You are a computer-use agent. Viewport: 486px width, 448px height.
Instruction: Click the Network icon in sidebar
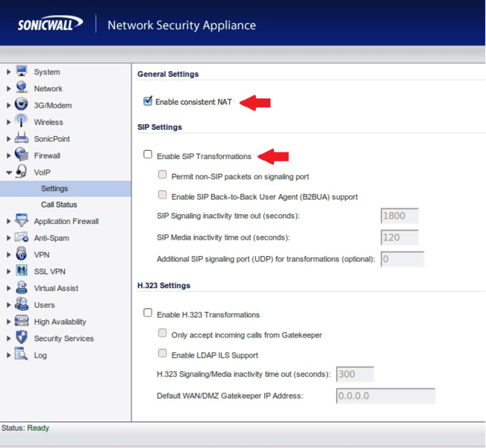(21, 88)
